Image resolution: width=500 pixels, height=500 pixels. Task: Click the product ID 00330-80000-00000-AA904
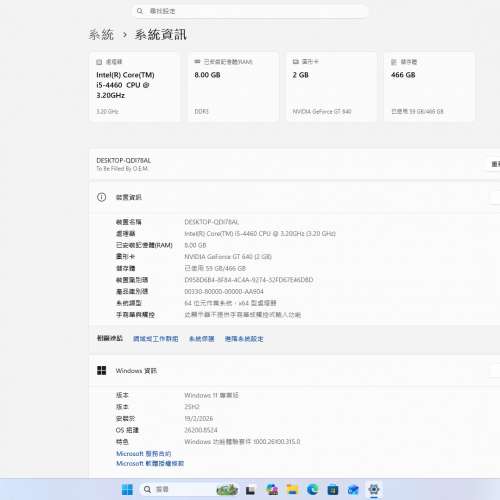tap(224, 291)
